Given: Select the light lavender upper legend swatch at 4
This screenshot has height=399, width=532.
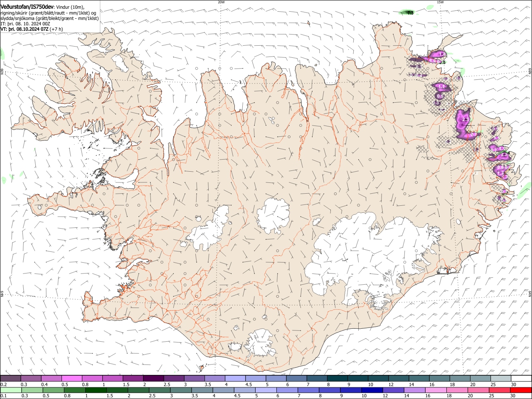Looking at the screenshot, I should tap(235, 379).
